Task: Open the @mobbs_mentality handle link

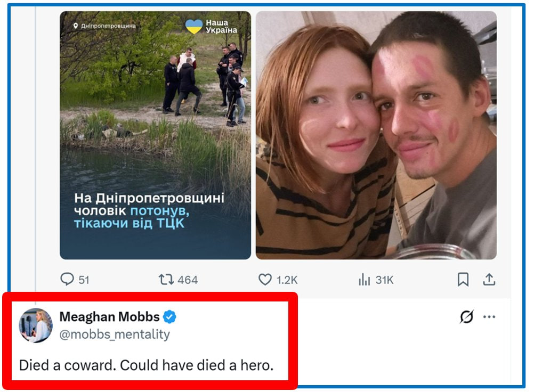Action: pos(115,334)
